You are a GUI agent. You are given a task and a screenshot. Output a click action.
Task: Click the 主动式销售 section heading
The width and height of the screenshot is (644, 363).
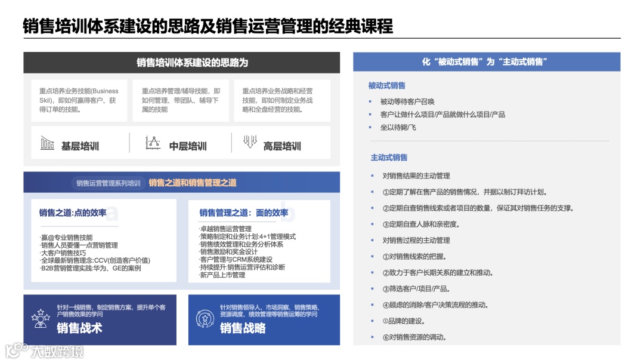389,158
